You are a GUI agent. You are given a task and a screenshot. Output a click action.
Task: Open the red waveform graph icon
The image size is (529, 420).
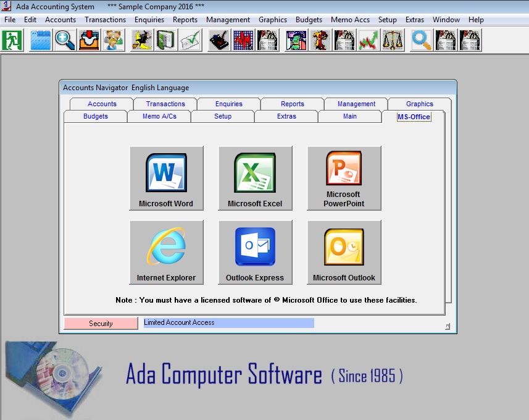(243, 40)
